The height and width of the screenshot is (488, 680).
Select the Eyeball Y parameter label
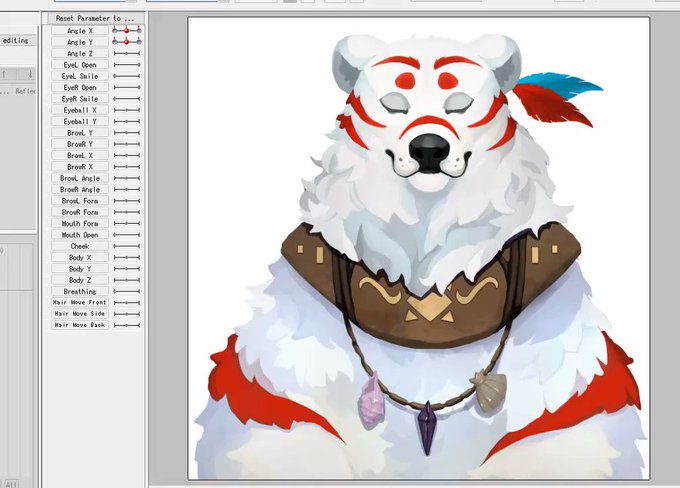click(80, 121)
